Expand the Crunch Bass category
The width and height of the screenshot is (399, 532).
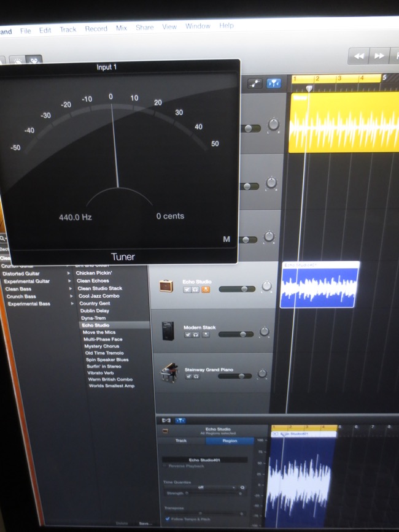(x=72, y=296)
